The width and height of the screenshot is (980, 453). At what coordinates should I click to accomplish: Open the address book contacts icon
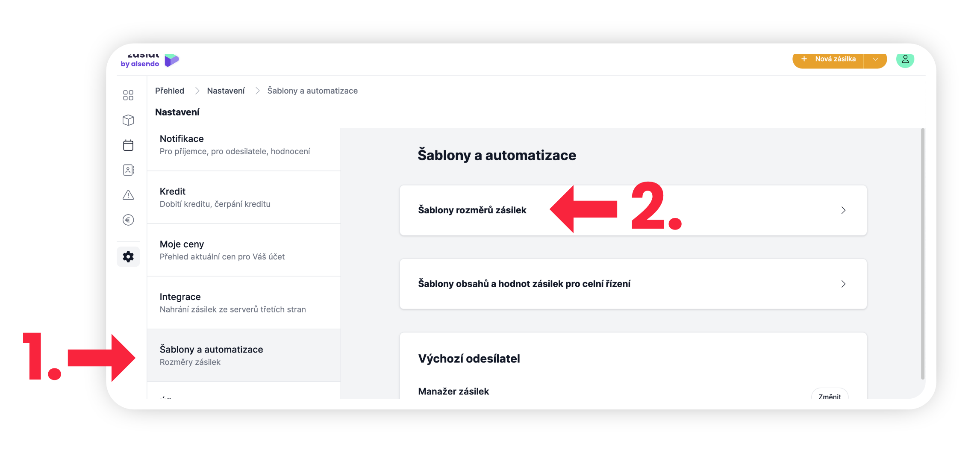click(x=128, y=170)
